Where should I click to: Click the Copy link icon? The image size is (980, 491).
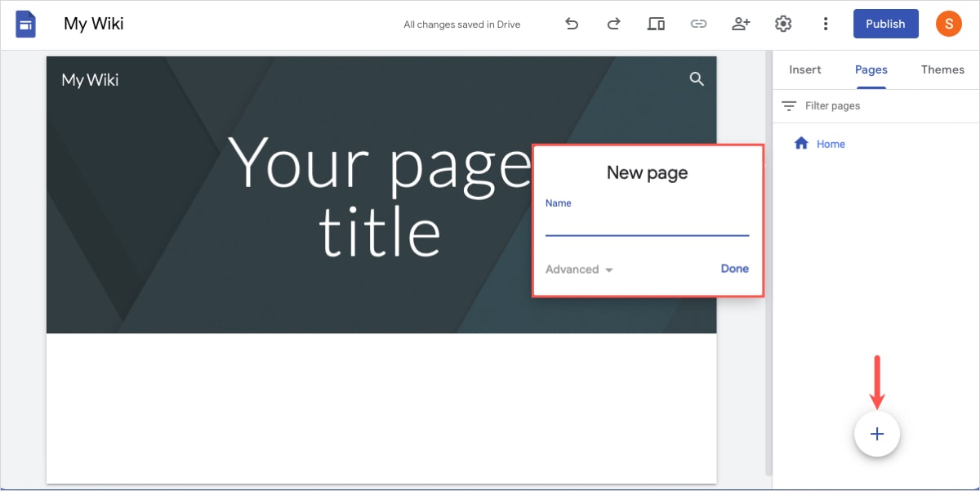[698, 24]
